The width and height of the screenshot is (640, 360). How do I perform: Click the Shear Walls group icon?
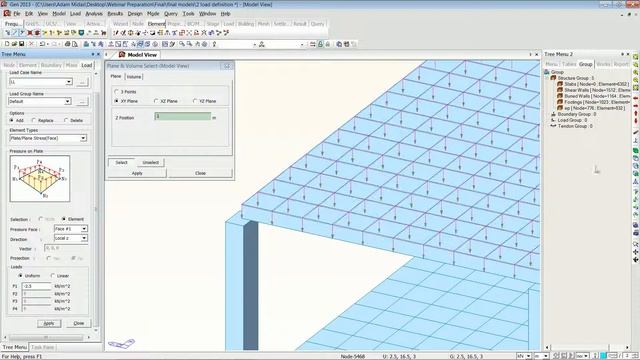click(560, 90)
